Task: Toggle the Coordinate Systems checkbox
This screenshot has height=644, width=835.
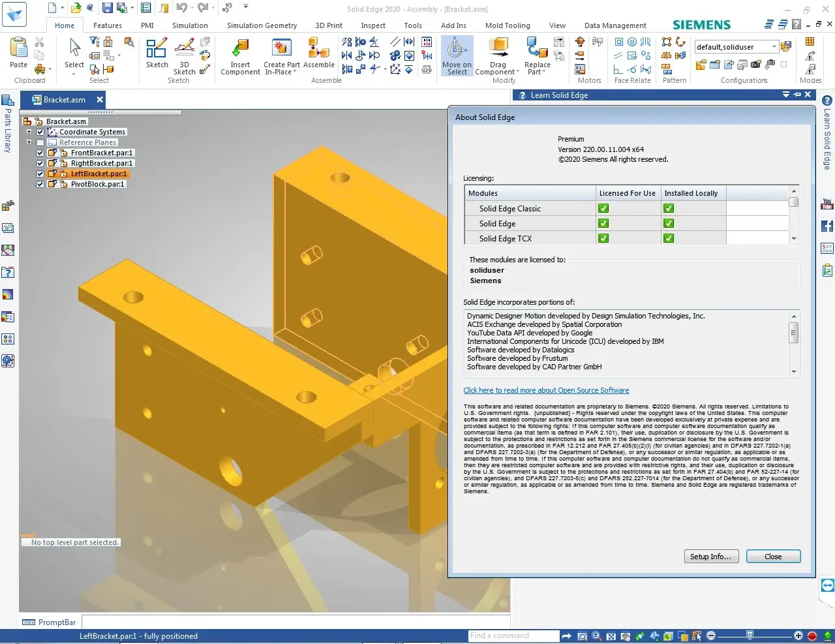Action: [x=40, y=132]
